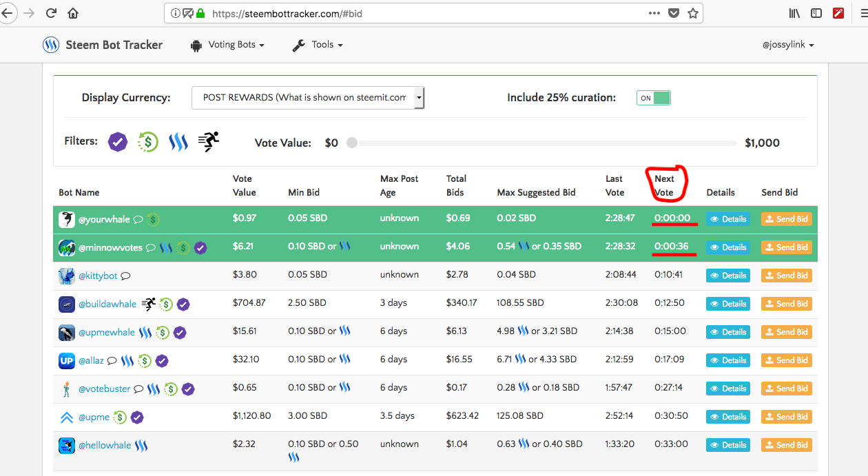Open the @allaz profile link
The image size is (868, 476).
[x=91, y=360]
